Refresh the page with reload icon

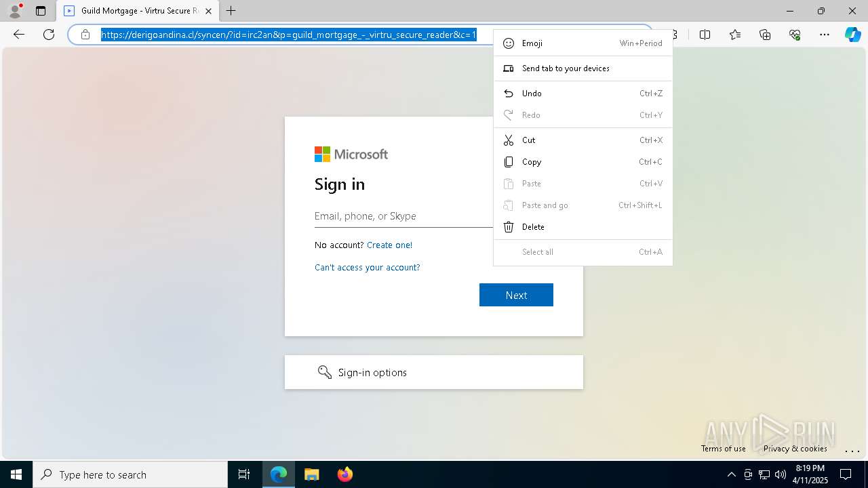click(49, 35)
